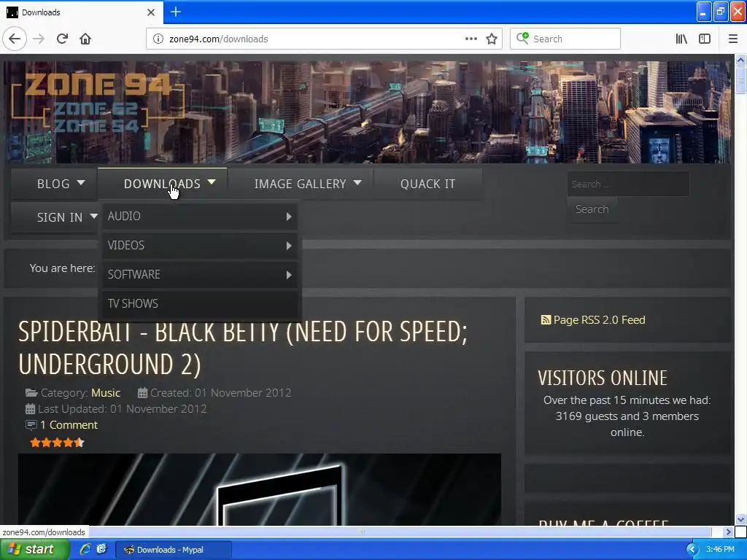
Task: Open the browser home page icon
Action: tap(85, 39)
